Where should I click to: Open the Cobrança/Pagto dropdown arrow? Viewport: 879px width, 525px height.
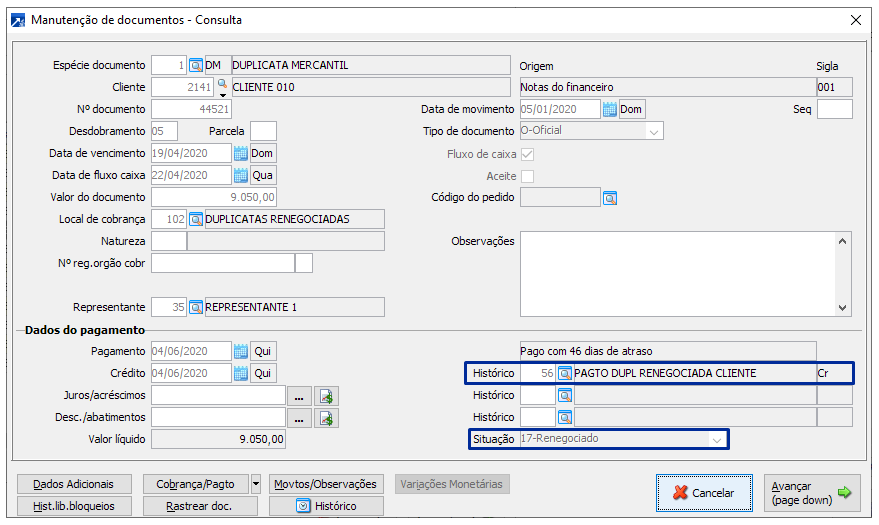coord(256,484)
